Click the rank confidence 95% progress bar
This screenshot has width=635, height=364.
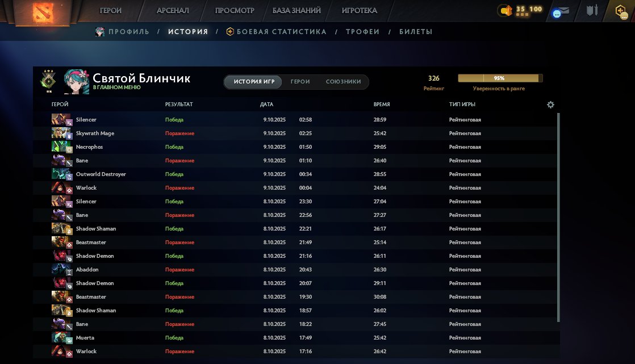500,78
